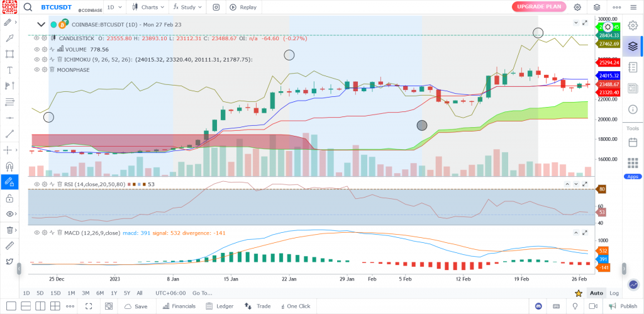The height and width of the screenshot is (314, 644).
Task: Select the crosshair cursor tool
Action: click(8, 150)
